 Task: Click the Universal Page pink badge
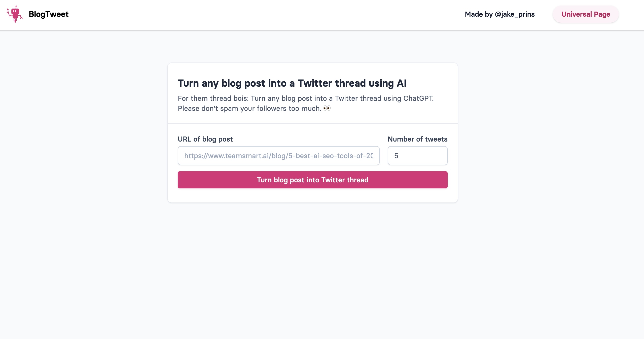pyautogui.click(x=585, y=14)
